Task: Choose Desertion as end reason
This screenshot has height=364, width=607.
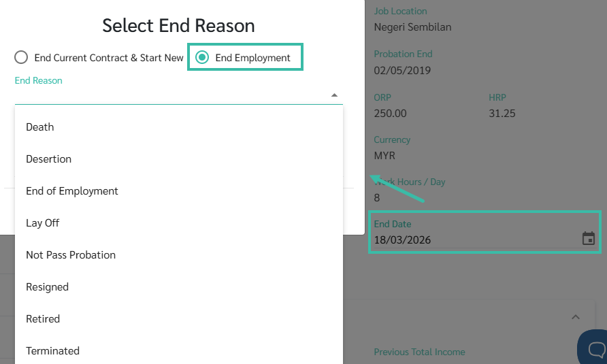Action: (48, 159)
